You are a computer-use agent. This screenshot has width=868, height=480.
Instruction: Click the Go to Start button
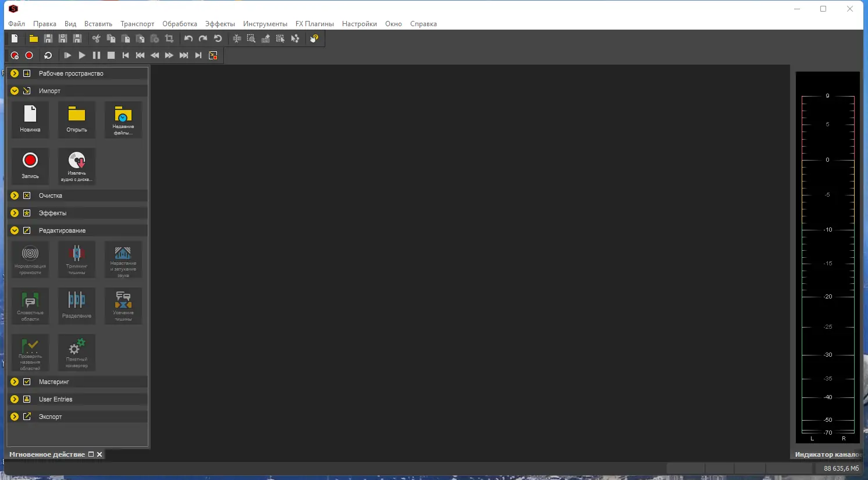point(126,55)
